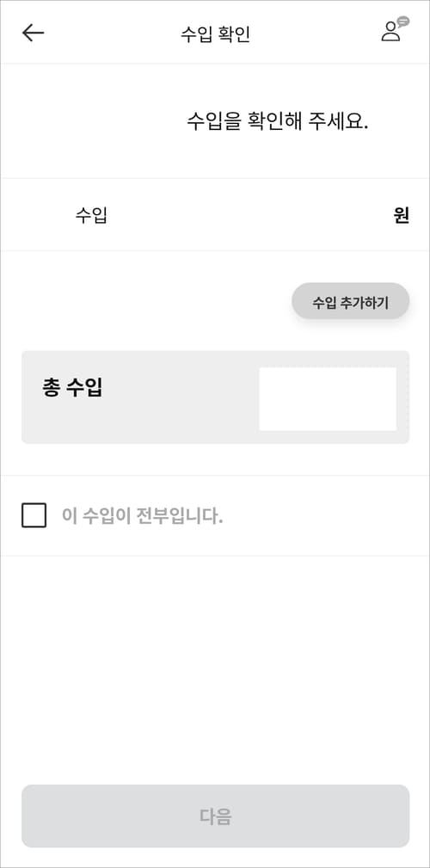Go back using the left arrow
Screen dimensions: 430x868
click(x=33, y=34)
